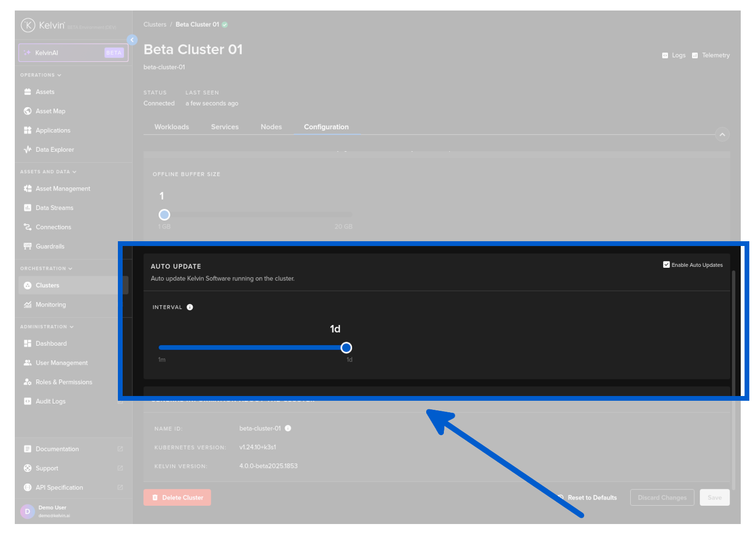756x535 pixels.
Task: Click the Interval slider handle
Action: click(x=346, y=348)
